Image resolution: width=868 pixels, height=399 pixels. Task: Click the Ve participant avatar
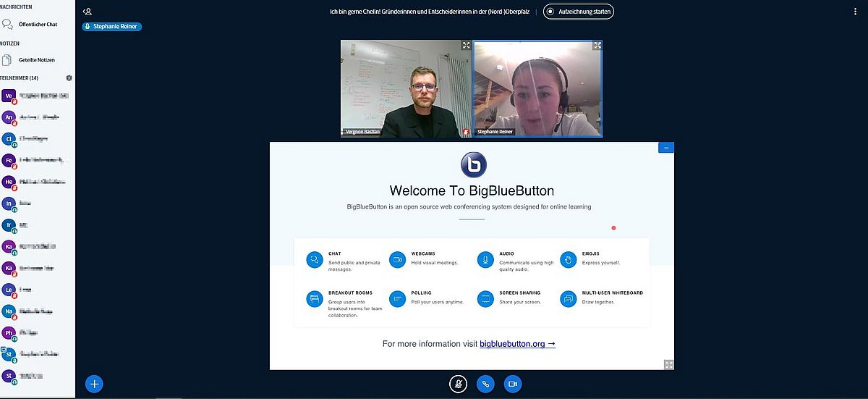pyautogui.click(x=9, y=96)
